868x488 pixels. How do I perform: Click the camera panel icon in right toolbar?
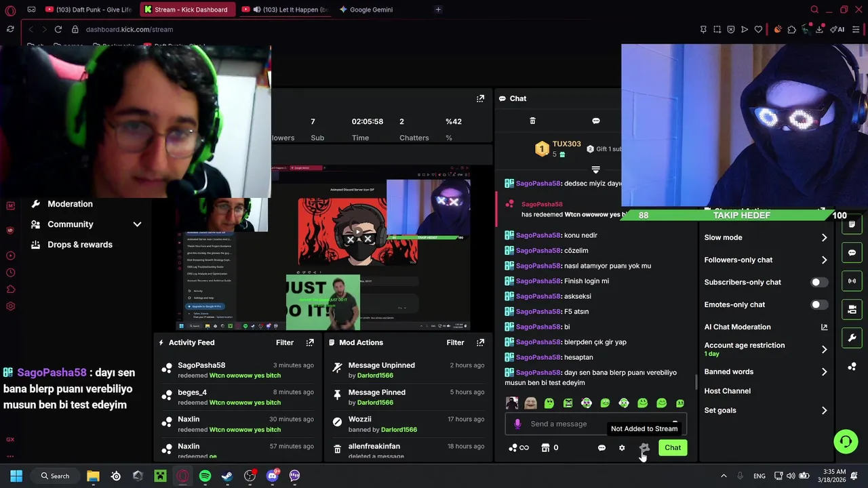(852, 309)
